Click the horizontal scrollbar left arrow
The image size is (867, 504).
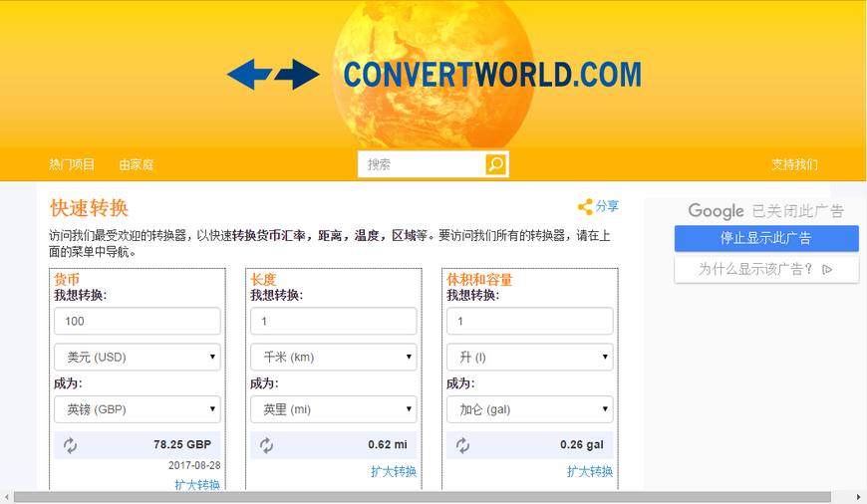pyautogui.click(x=6, y=497)
